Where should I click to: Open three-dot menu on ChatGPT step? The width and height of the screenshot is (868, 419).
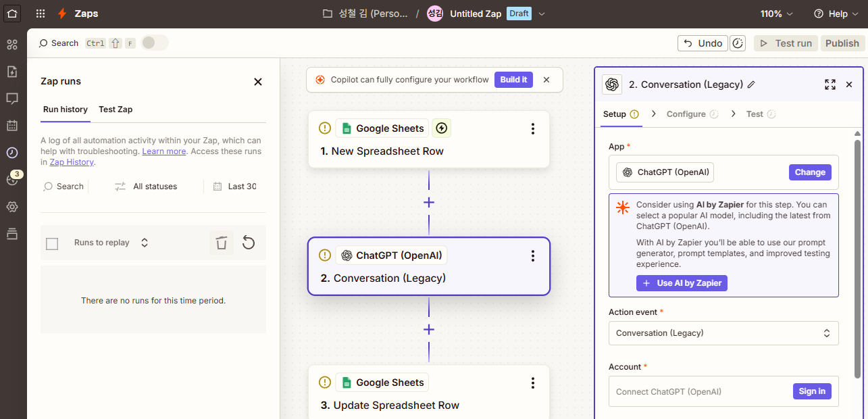pos(532,255)
